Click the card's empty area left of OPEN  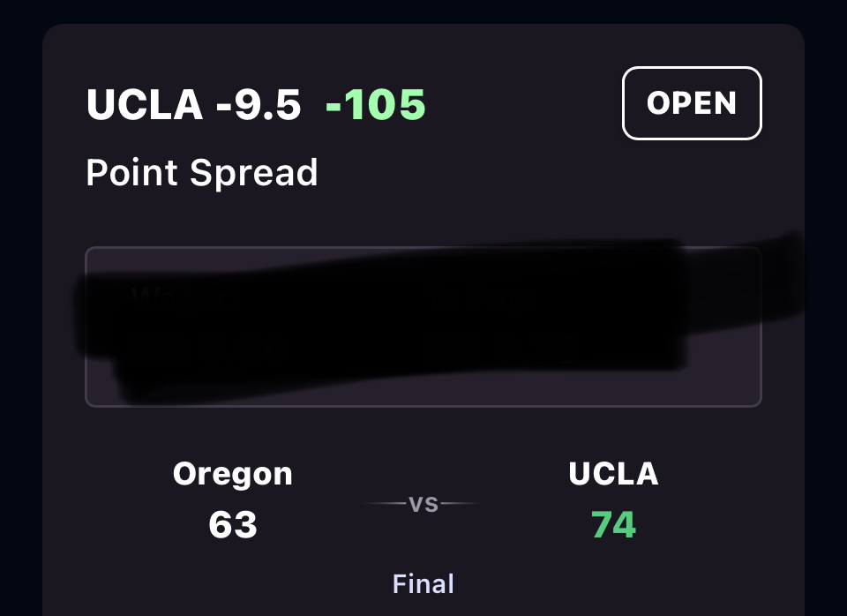pyautogui.click(x=529, y=103)
